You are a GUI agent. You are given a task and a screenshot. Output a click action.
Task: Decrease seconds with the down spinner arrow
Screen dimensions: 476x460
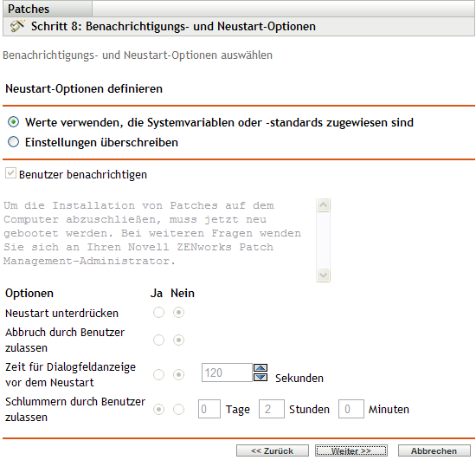pyautogui.click(x=261, y=378)
